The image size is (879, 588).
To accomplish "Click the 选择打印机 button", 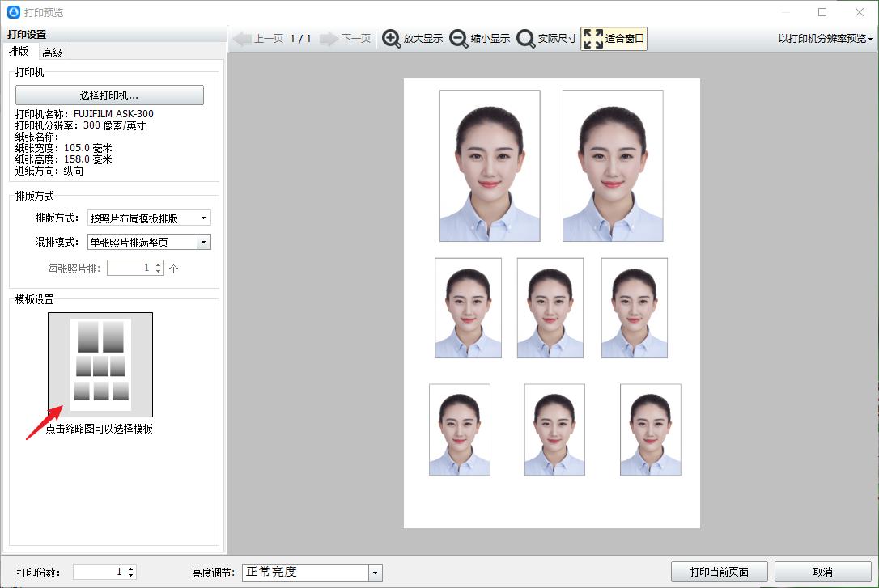I will coord(109,95).
